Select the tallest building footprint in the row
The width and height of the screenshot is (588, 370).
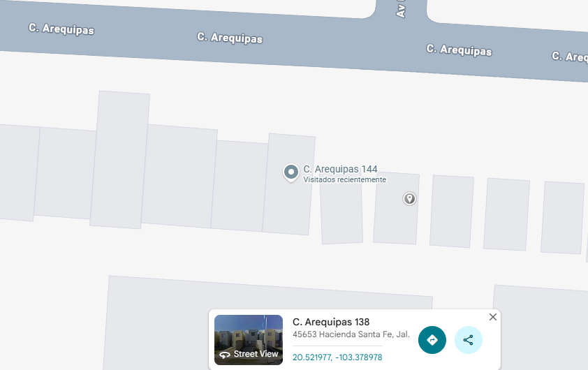[x=120, y=160]
